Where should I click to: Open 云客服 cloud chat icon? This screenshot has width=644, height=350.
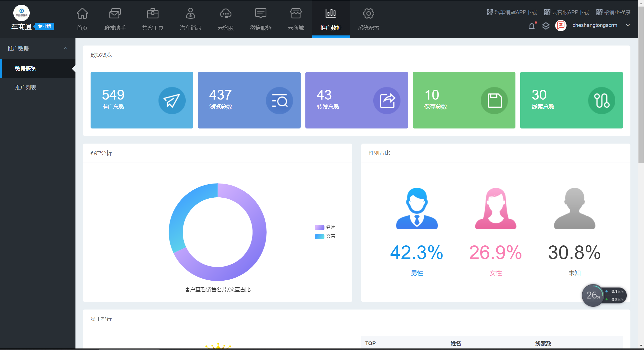click(226, 14)
